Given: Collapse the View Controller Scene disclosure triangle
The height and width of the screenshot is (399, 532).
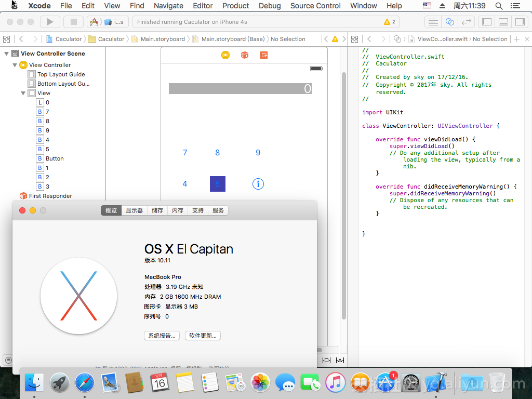Looking at the screenshot, I should click(x=6, y=54).
